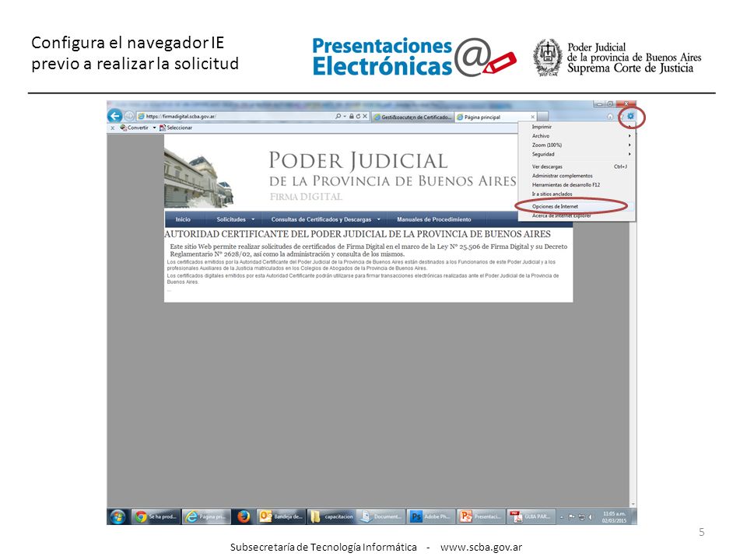
Task: Choose Archivo in the Tools menu
Action: tap(577, 135)
